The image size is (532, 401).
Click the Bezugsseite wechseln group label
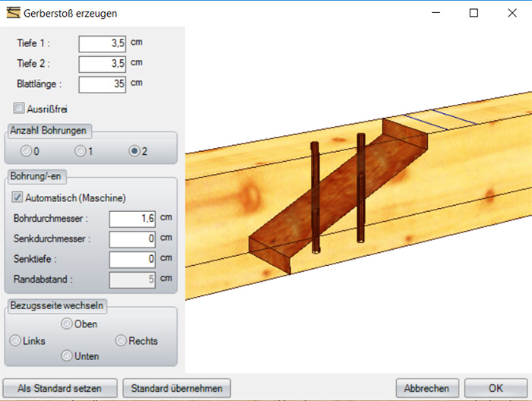point(57,305)
